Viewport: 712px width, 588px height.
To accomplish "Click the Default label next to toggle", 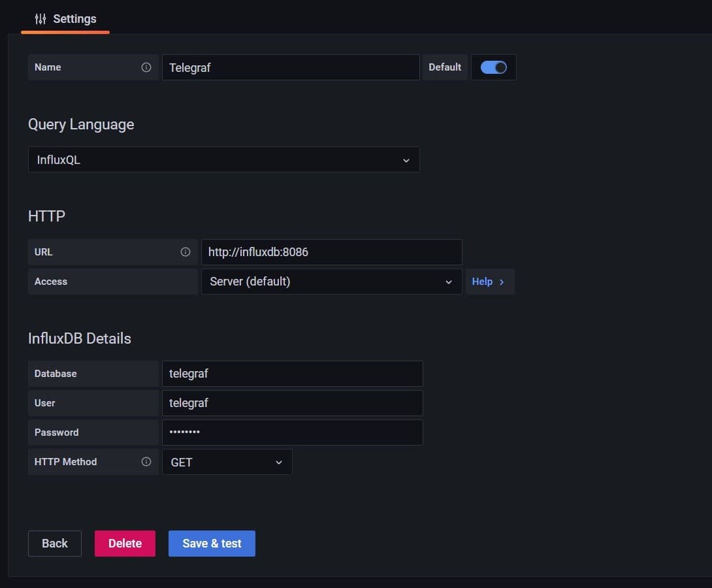I will (445, 67).
